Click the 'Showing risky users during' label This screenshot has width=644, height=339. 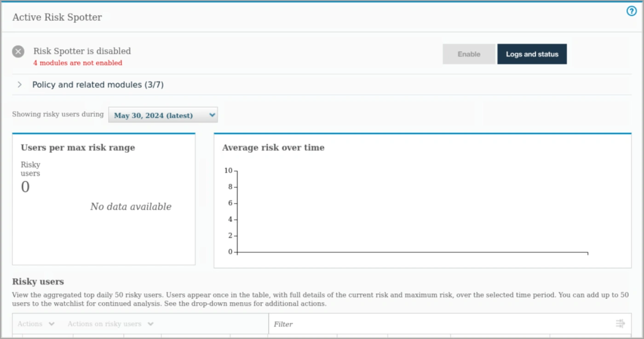(x=58, y=114)
